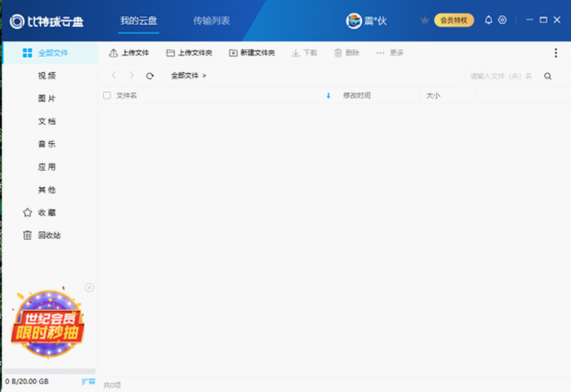Open the vertical three-dot view menu

point(556,53)
